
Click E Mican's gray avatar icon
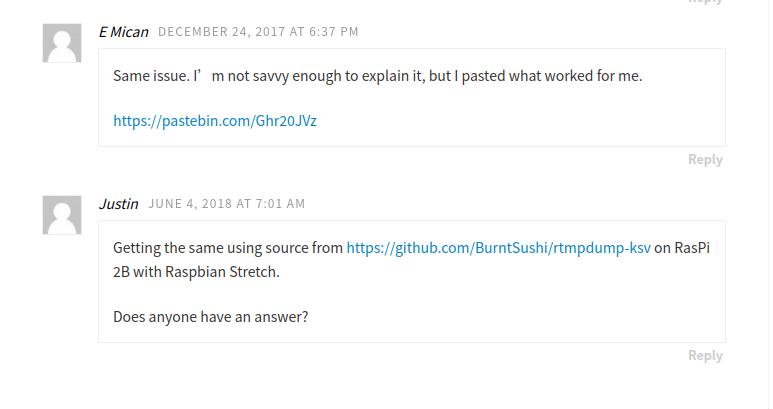click(x=62, y=43)
